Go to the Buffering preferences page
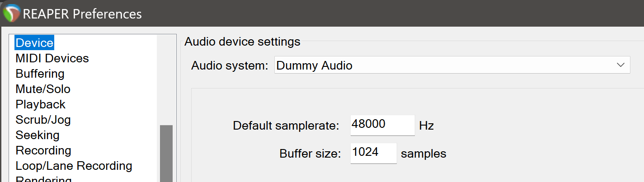 click(x=40, y=74)
